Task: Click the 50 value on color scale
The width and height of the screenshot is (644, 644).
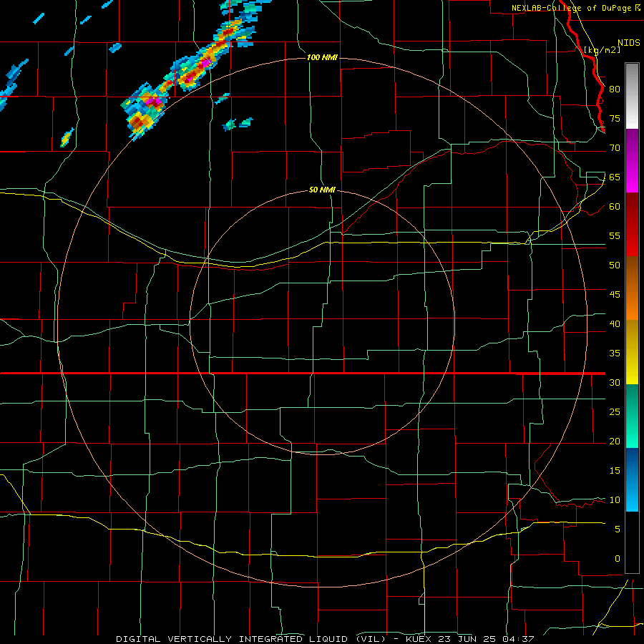Action: (x=615, y=265)
